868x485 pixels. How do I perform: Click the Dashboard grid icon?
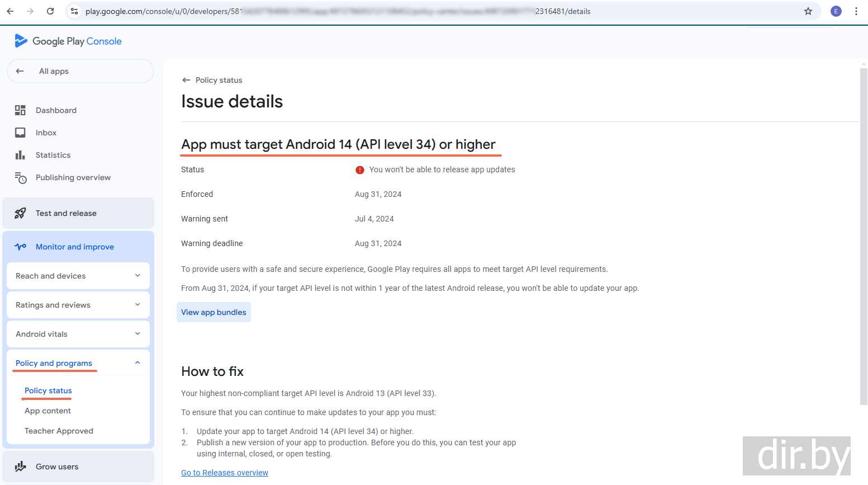[x=20, y=110]
